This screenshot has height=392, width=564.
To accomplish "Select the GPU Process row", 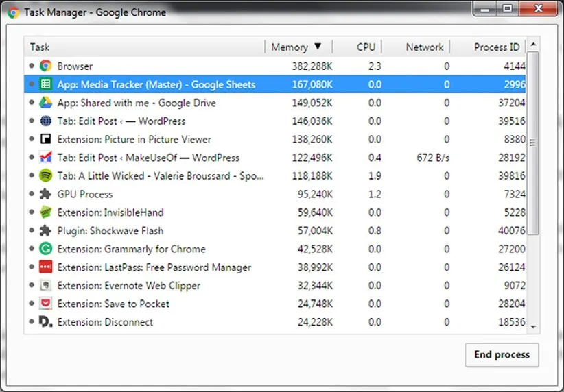I will click(x=206, y=195).
